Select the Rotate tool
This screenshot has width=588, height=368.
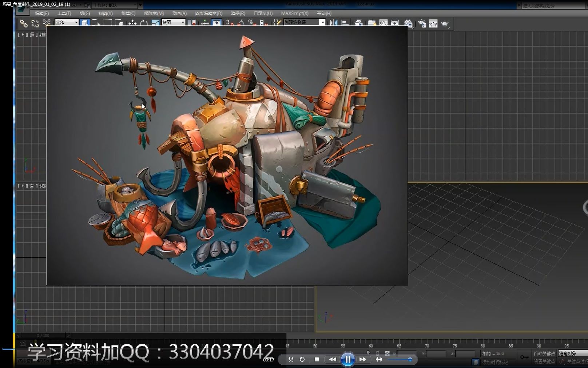(144, 23)
